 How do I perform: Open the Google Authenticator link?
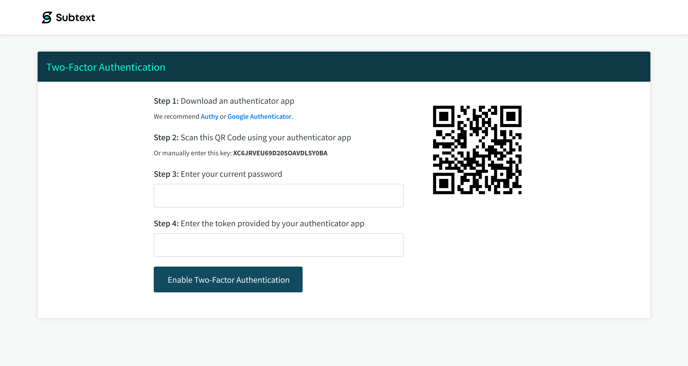(x=259, y=116)
